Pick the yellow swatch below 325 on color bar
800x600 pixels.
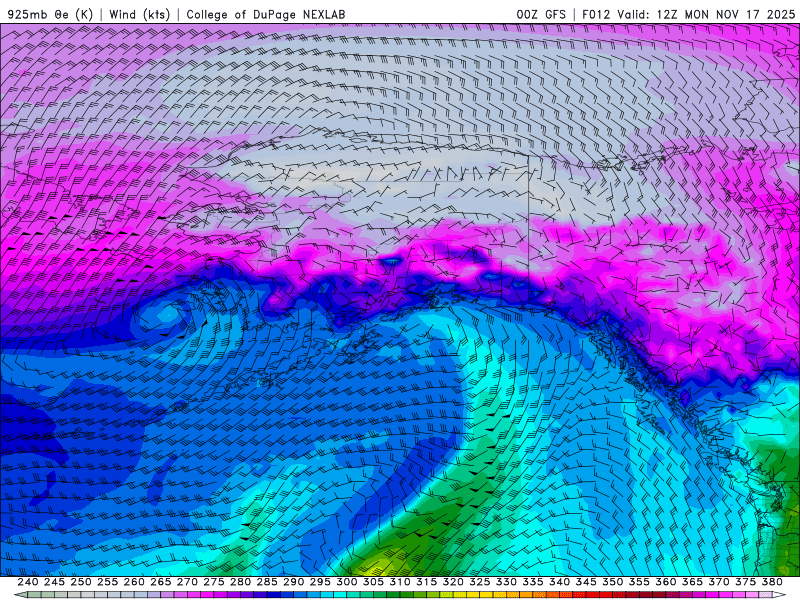pyautogui.click(x=486, y=595)
